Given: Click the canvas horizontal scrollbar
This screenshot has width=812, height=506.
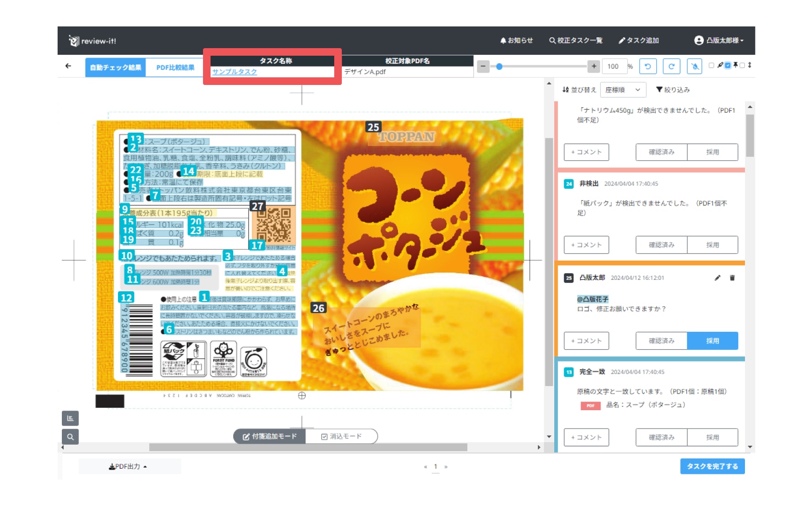Looking at the screenshot, I should click(308, 447).
